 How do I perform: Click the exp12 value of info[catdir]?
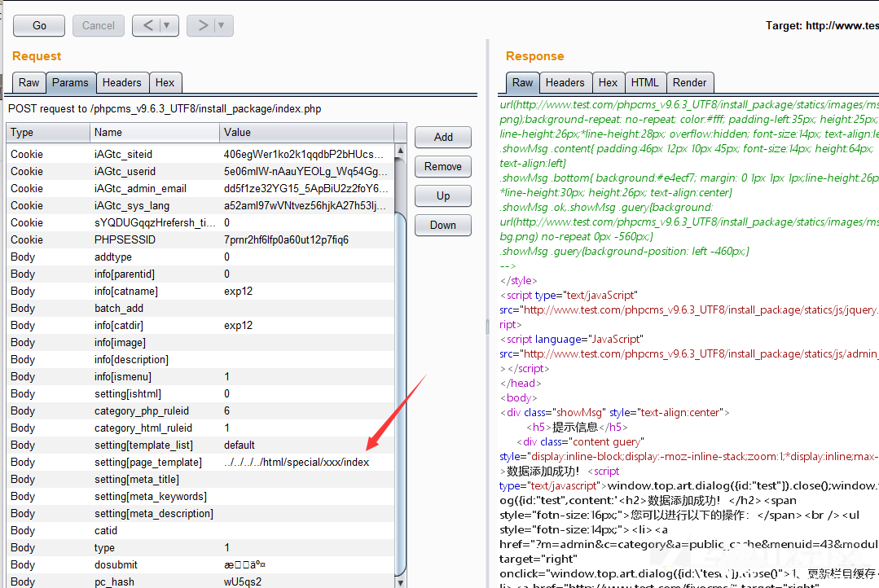[x=238, y=326]
